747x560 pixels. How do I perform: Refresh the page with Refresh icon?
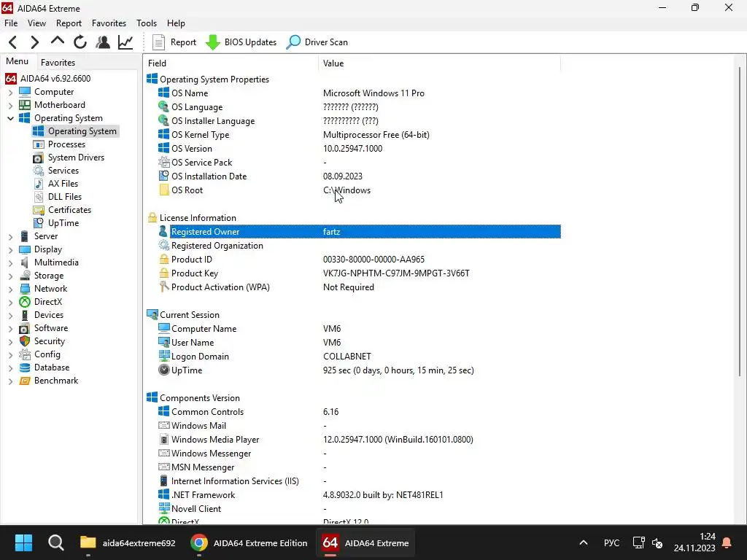click(80, 42)
